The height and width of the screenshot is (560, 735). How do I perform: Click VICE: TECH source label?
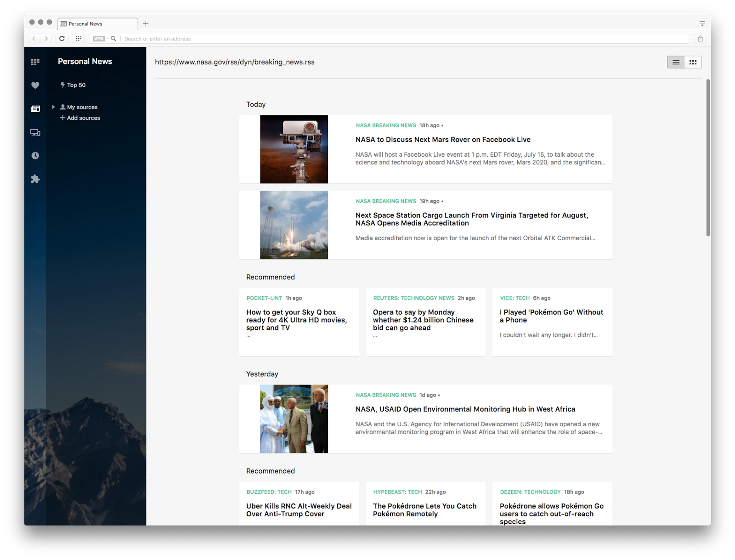pos(515,298)
